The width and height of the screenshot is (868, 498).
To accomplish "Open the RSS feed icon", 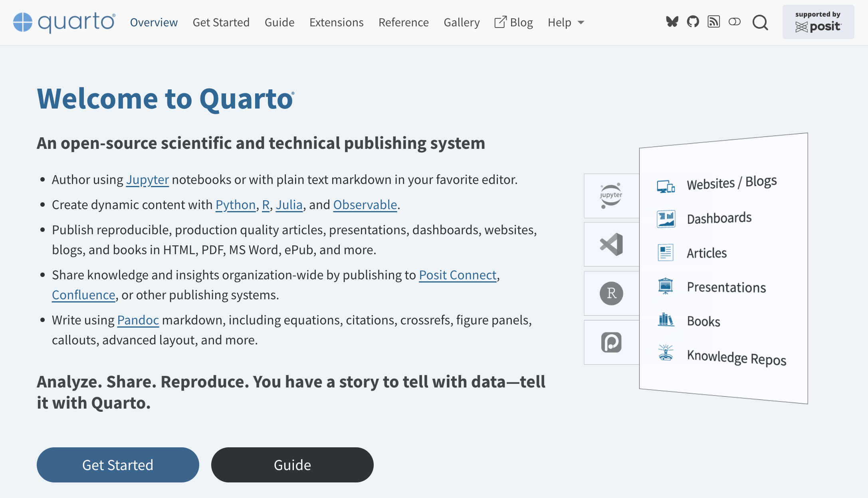I will 713,22.
